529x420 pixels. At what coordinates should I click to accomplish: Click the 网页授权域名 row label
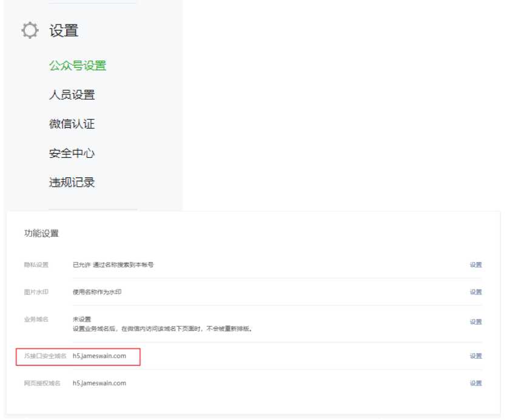[42, 383]
